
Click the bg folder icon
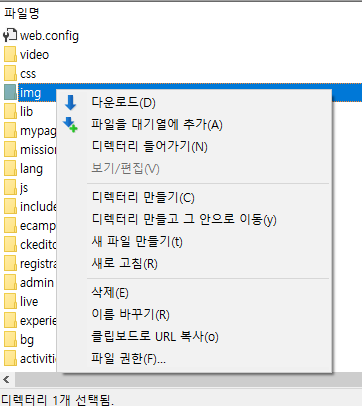(10, 340)
